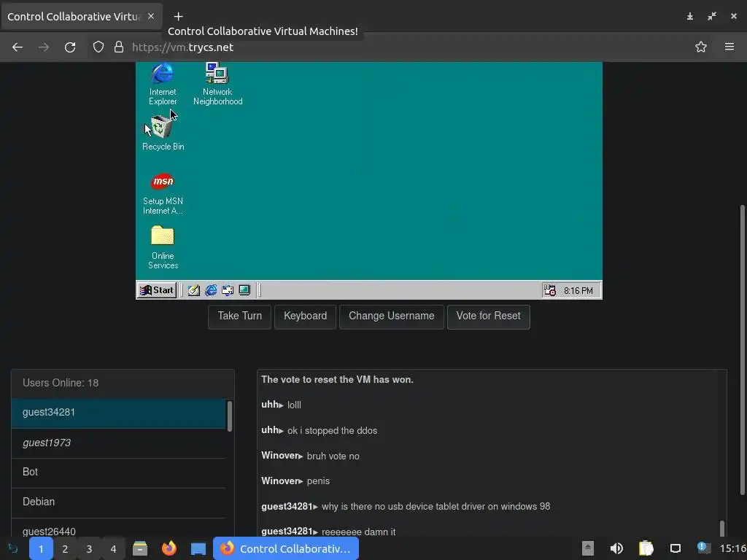
Task: Launch Firefox from the taskbar launcher
Action: 169,548
